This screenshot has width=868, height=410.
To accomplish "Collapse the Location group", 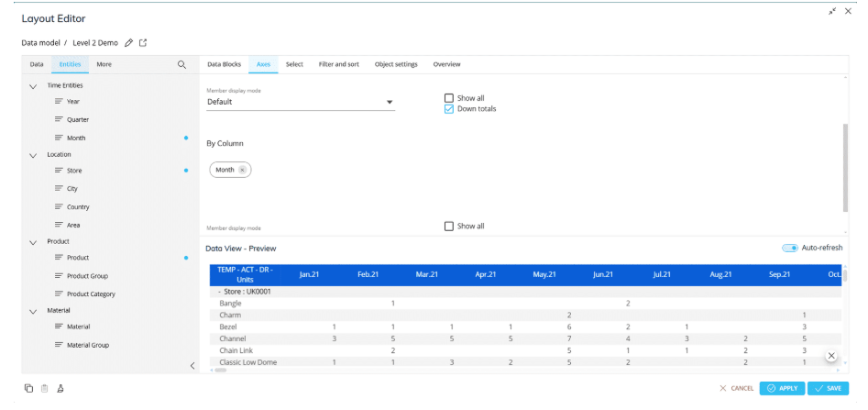I will (33, 156).
